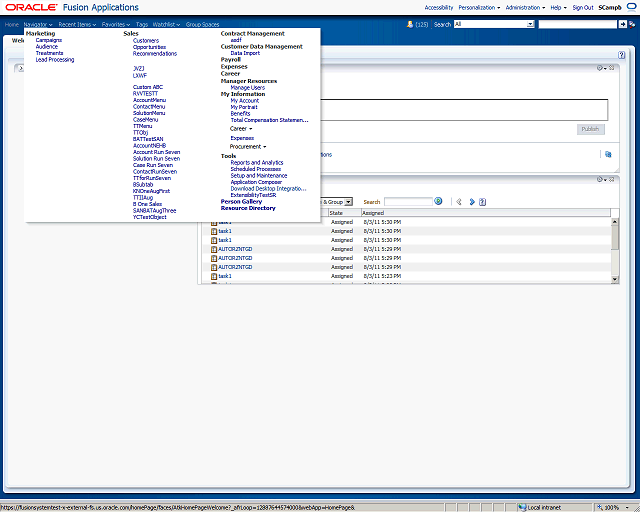
Task: Click the global search text field
Action: click(x=578, y=24)
